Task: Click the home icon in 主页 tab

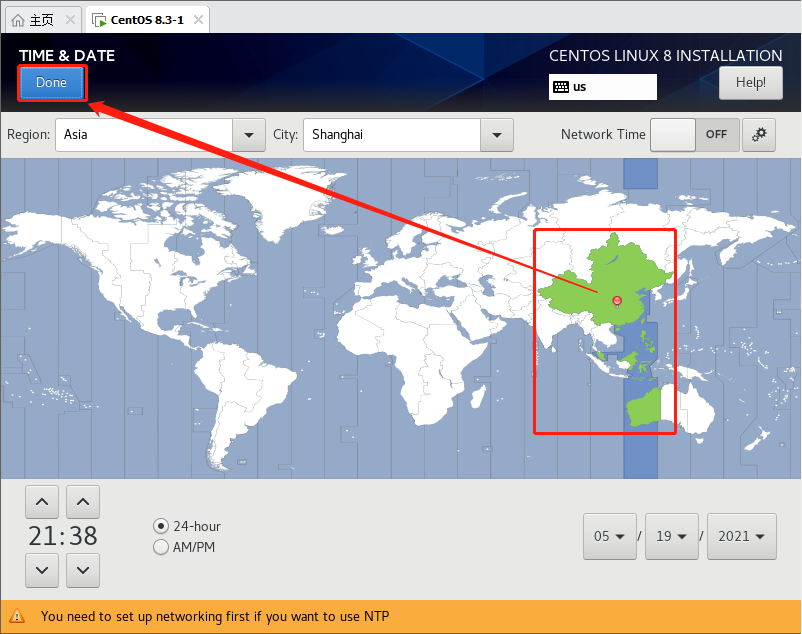Action: point(18,20)
